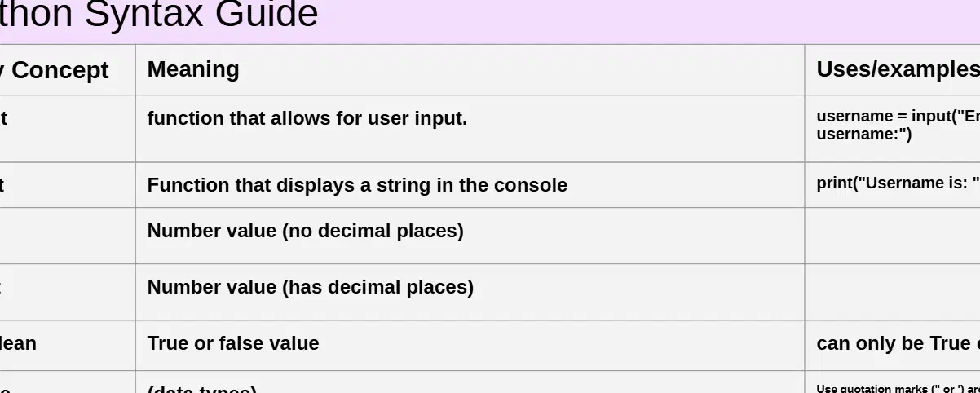Select the print("Username is: example cell
Screen dimensions: 980x393
893,185
